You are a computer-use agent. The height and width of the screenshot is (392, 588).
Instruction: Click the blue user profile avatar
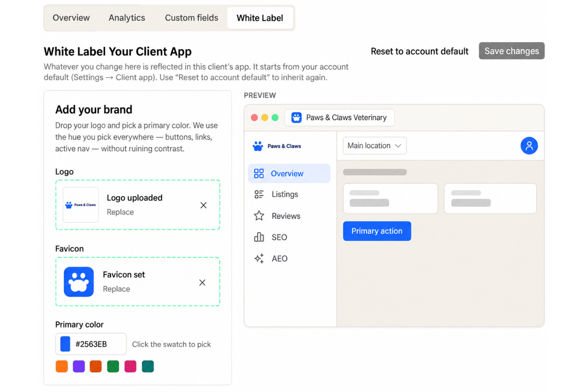coord(529,146)
